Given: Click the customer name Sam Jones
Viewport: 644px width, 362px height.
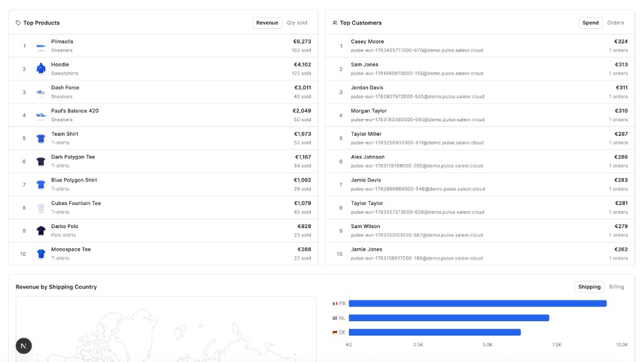Looking at the screenshot, I should click(364, 65).
